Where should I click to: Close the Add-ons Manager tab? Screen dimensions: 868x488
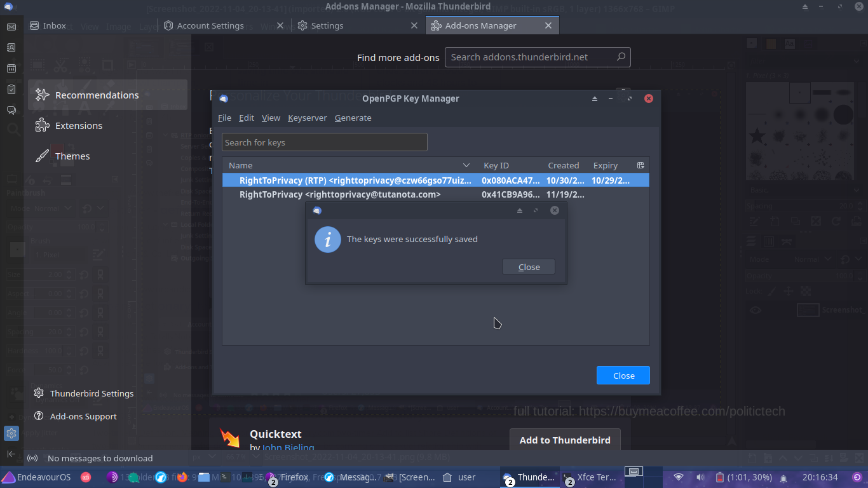pos(548,25)
